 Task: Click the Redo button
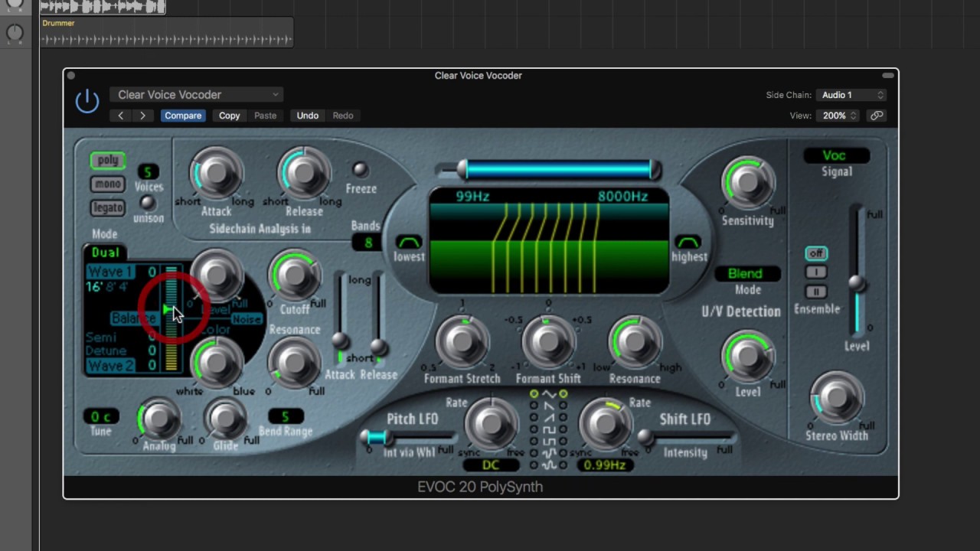[342, 116]
